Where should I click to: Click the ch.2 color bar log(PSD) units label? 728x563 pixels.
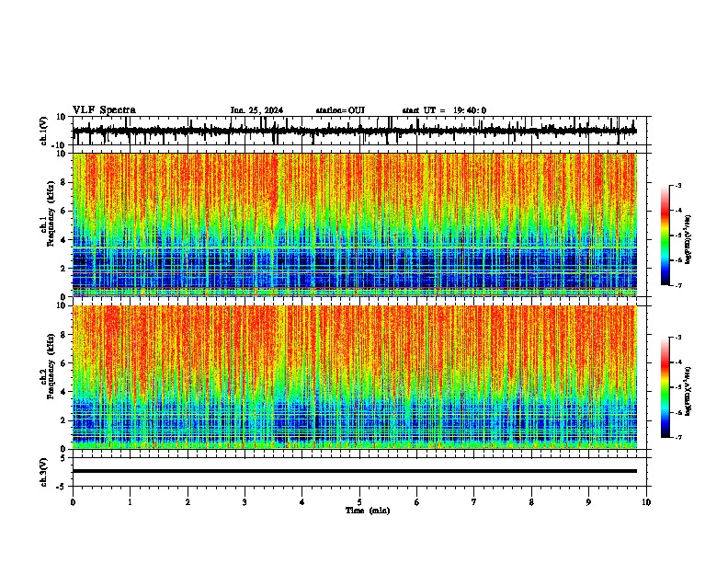(688, 392)
